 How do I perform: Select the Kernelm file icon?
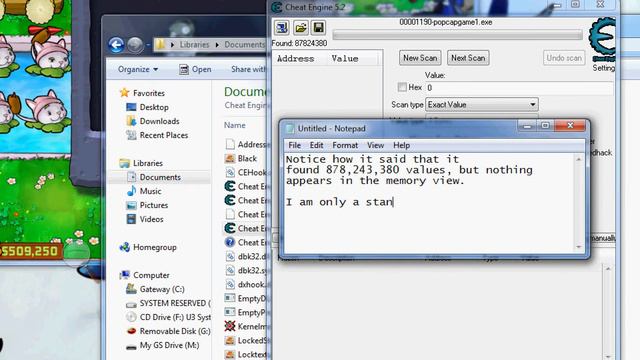click(x=230, y=326)
